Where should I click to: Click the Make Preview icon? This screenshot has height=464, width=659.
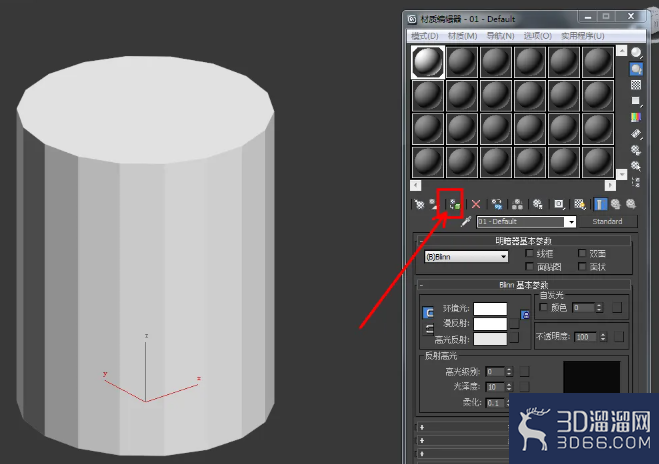pyautogui.click(x=636, y=134)
